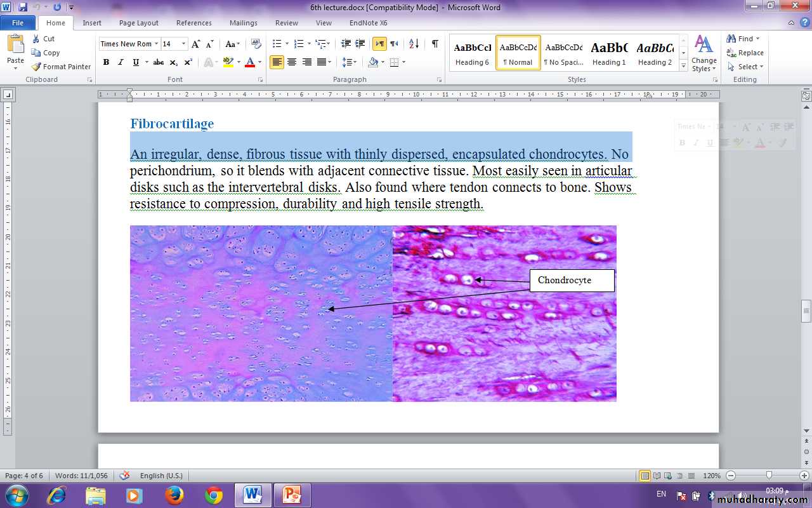Open the References tab
812x508 pixels.
(193, 23)
